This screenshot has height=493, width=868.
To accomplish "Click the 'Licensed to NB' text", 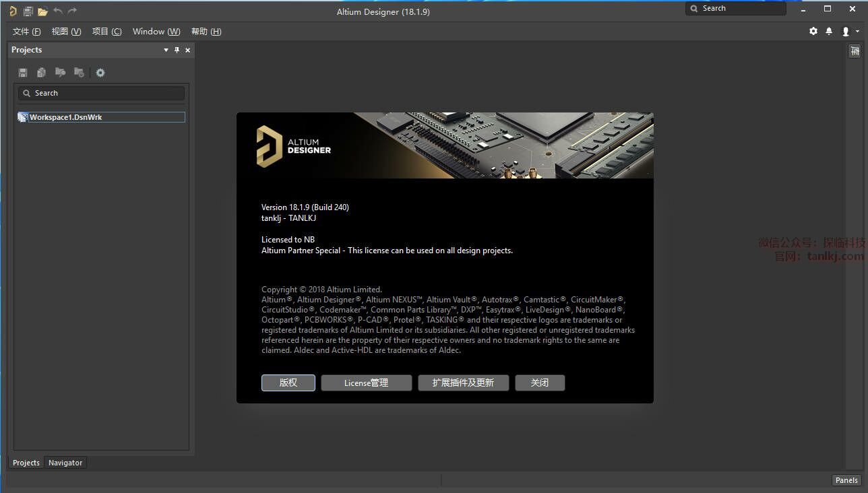I will point(288,240).
